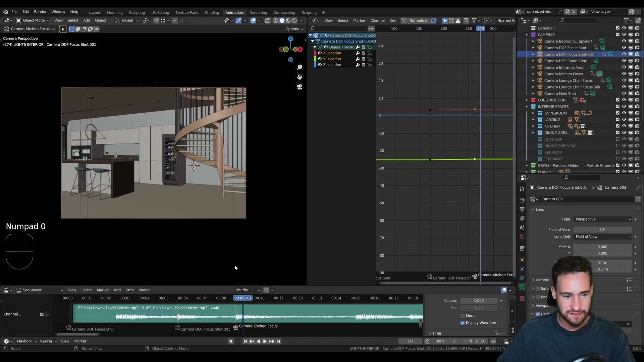This screenshot has height=362, width=644.
Task: Open the Render menu
Action: point(40,12)
